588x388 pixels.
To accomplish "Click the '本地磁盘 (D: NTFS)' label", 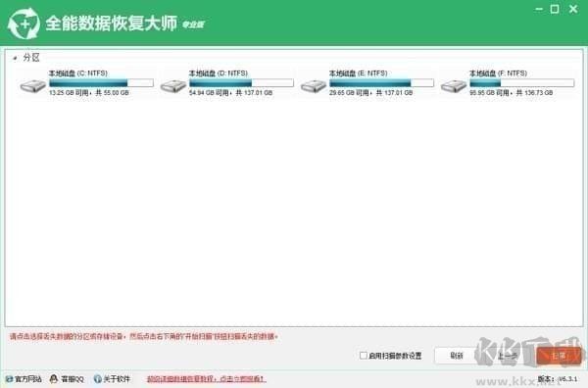I will tap(219, 73).
